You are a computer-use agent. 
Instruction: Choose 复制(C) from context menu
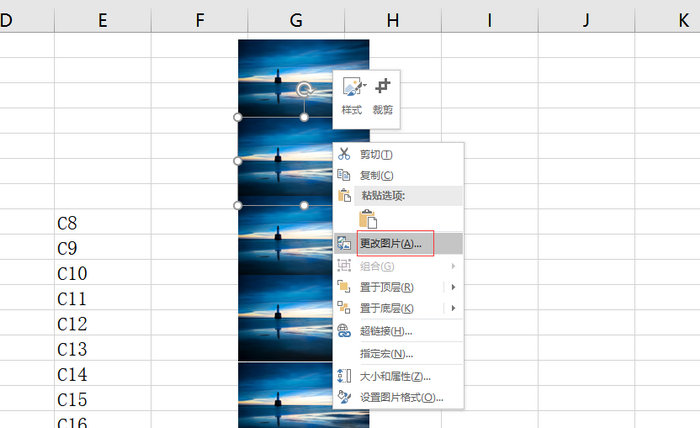(x=399, y=175)
